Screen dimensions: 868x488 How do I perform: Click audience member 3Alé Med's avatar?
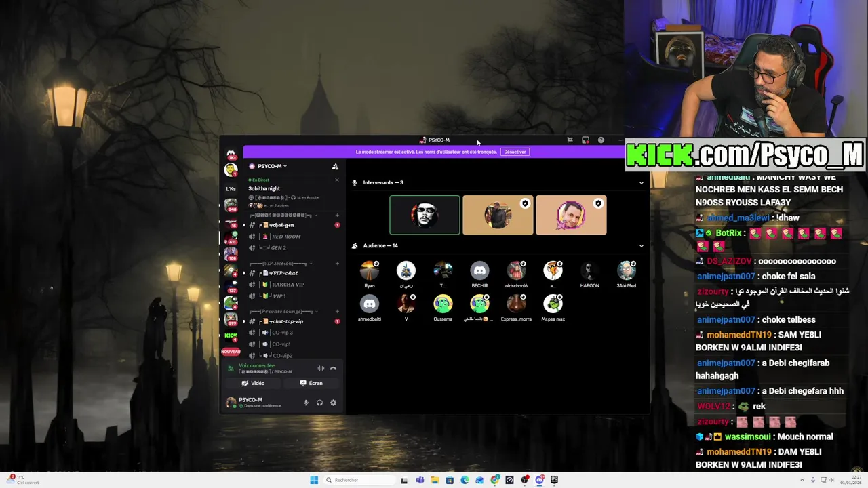pyautogui.click(x=626, y=270)
